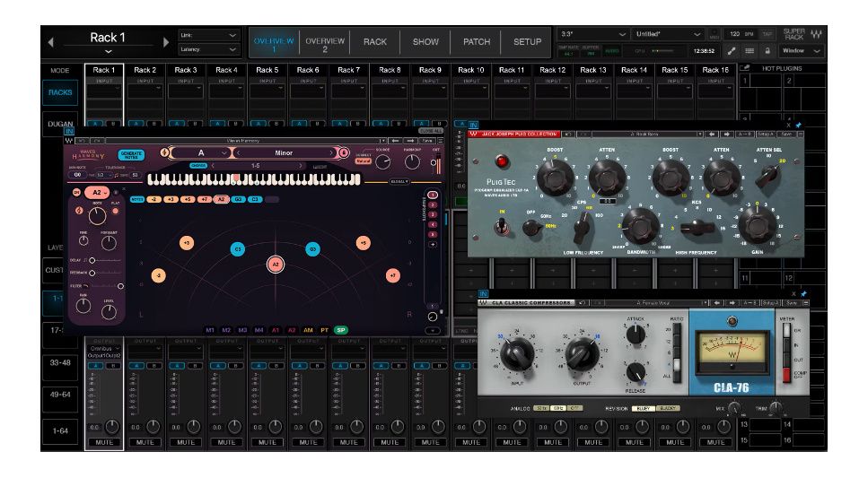The width and height of the screenshot is (868, 478).
Task: Select the blue G3 node in the Harmony arc
Action: [x=312, y=249]
